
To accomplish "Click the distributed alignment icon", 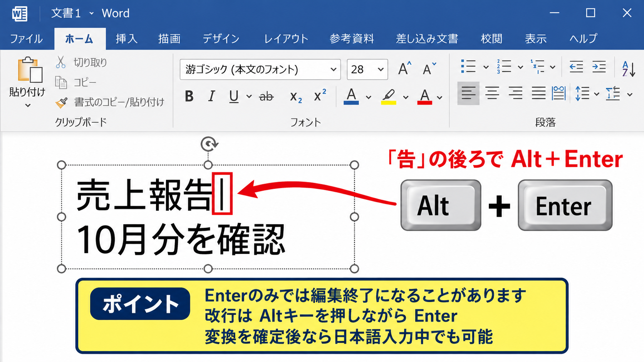I will pos(558,93).
